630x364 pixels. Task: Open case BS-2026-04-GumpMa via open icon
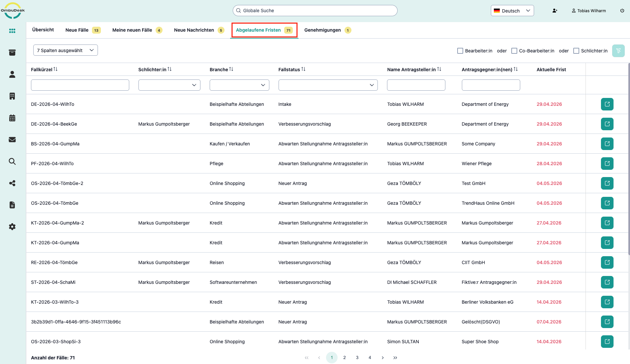[607, 144]
